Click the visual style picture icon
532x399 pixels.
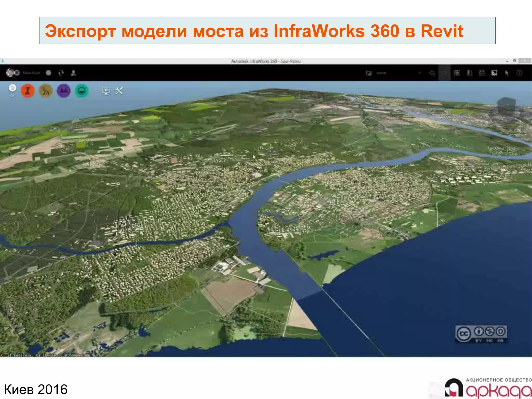(494, 73)
